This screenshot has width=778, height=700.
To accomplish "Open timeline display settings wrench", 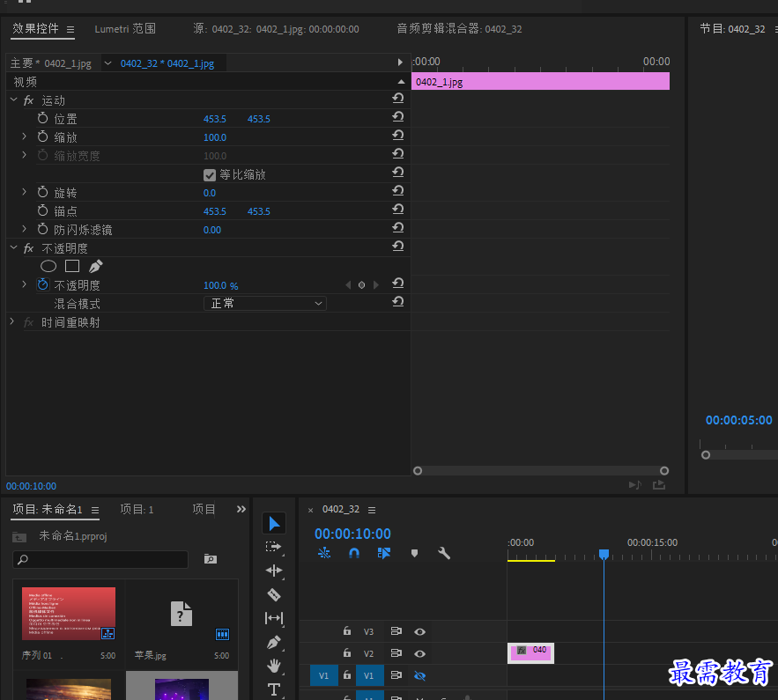I will [x=444, y=553].
